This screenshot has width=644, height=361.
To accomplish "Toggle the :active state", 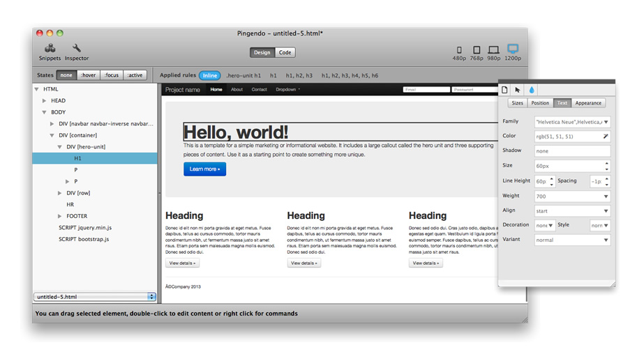I will tap(135, 75).
